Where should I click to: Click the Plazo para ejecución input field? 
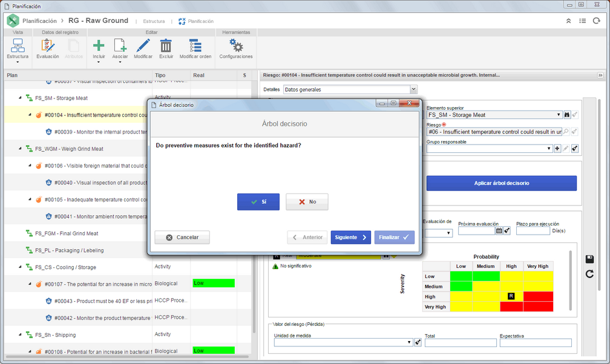533,230
